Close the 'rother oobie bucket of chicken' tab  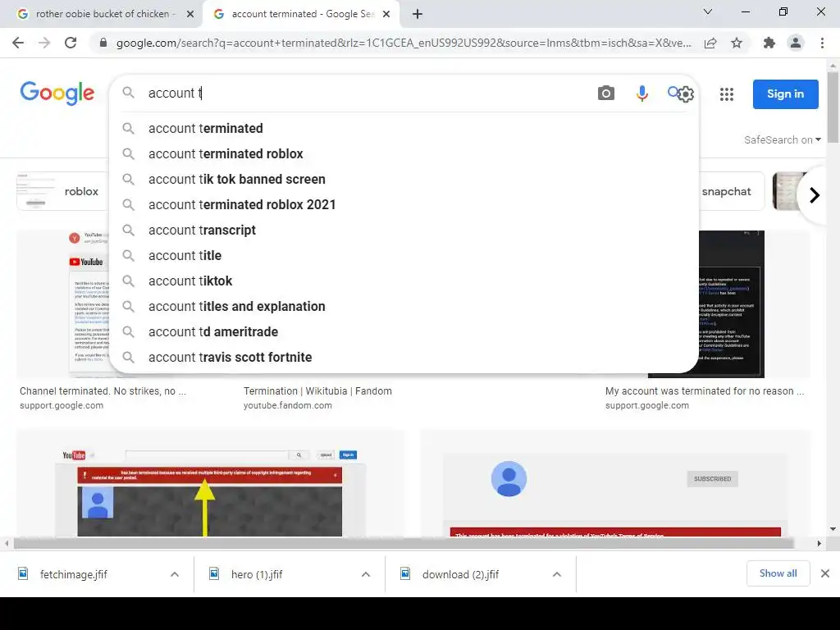click(190, 15)
